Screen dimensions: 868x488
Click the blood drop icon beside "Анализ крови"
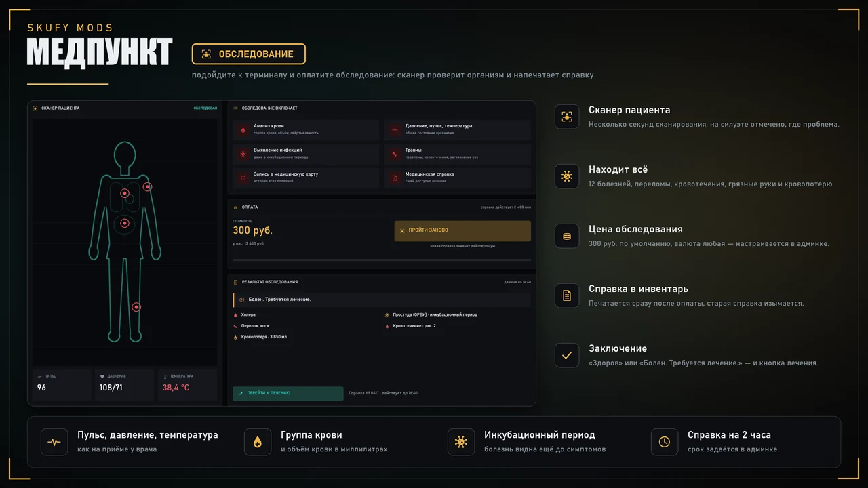(243, 130)
